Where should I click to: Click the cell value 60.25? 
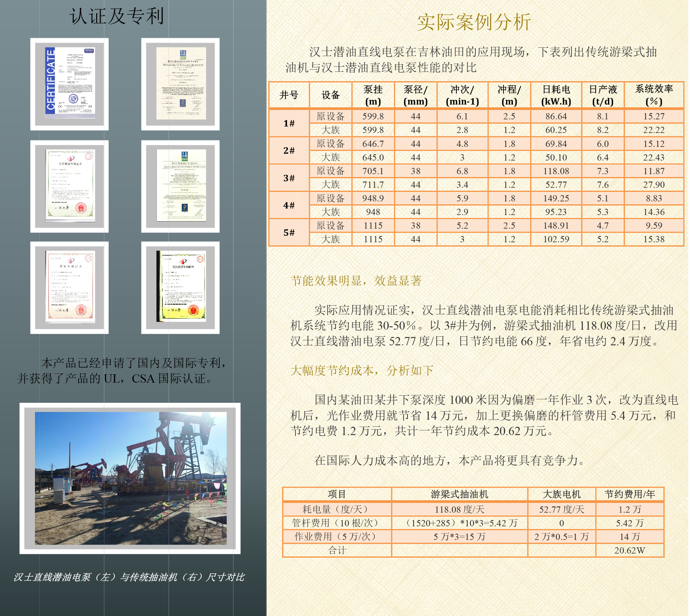(x=556, y=130)
